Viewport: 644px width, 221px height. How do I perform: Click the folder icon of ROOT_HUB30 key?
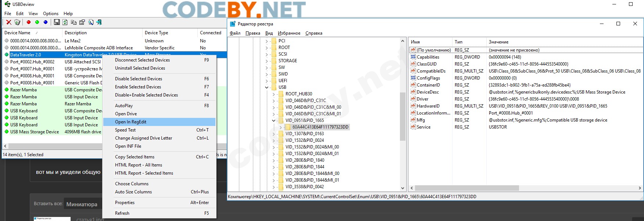tap(281, 94)
